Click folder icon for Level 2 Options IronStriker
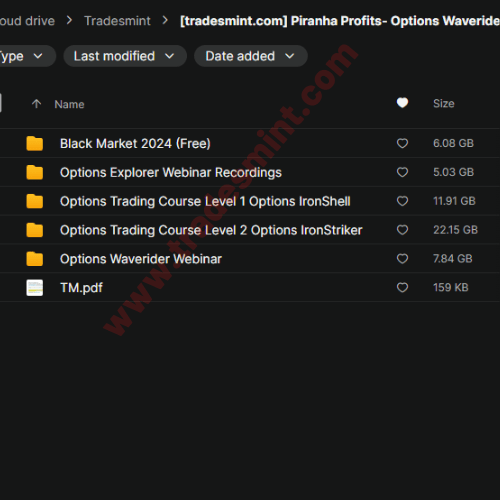The image size is (500, 500). pyautogui.click(x=35, y=230)
